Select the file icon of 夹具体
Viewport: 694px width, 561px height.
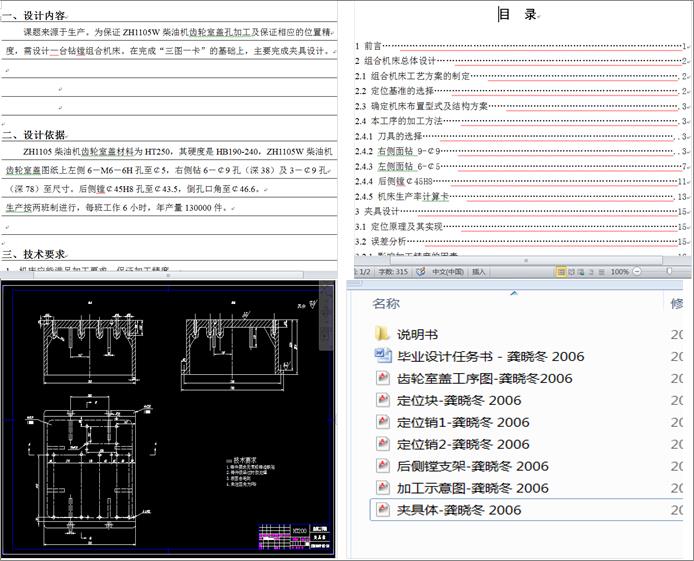382,509
